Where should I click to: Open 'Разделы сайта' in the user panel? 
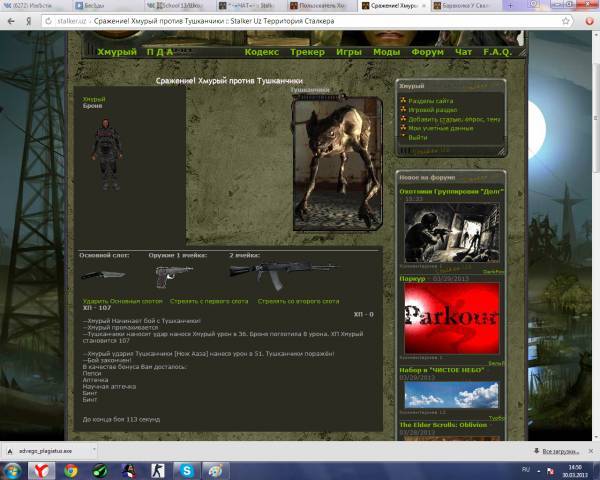click(x=430, y=101)
